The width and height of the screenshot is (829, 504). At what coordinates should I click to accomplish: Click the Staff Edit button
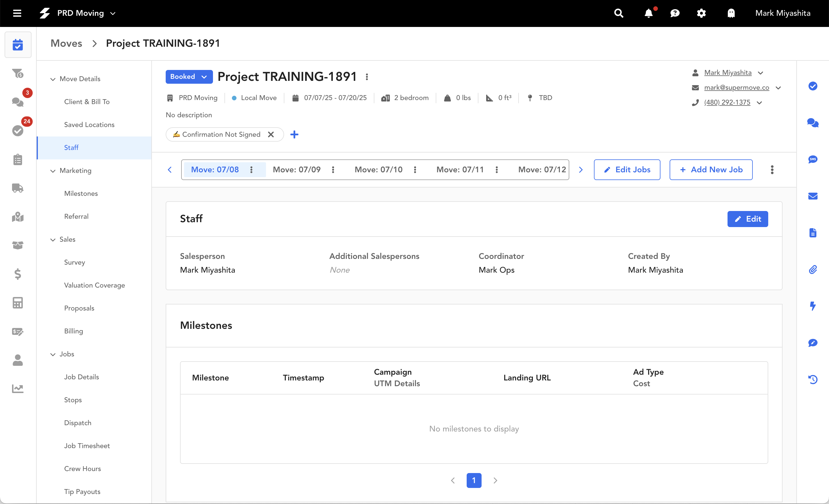748,219
